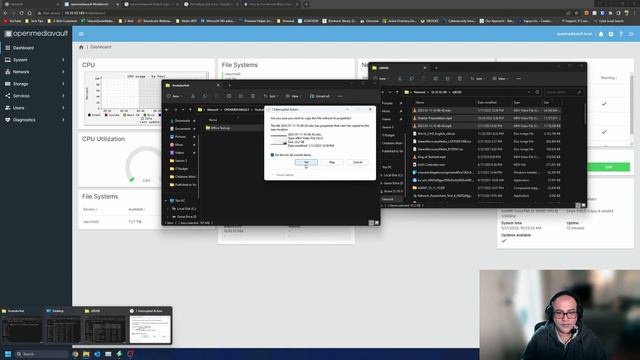Open See more ellipsis in file-list Explorer toolbar

tap(518, 78)
